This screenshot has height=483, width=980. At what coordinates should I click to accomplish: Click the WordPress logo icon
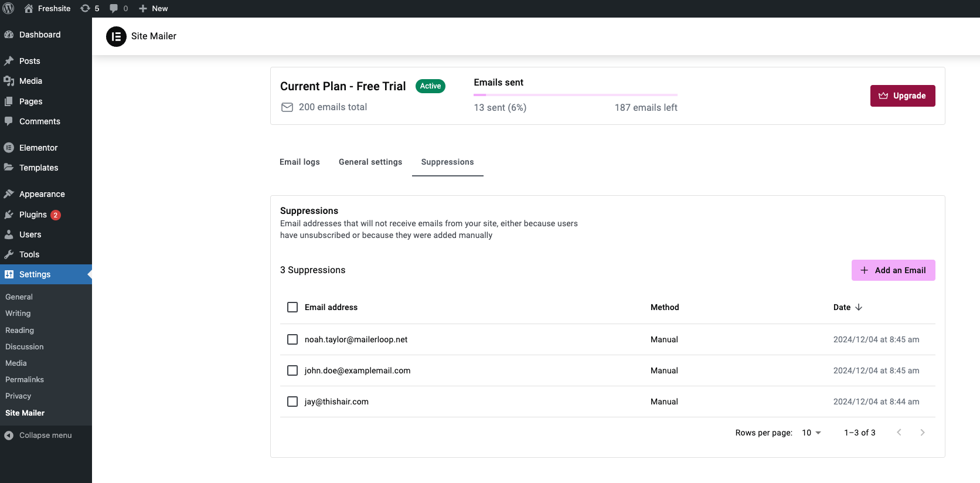pos(9,8)
